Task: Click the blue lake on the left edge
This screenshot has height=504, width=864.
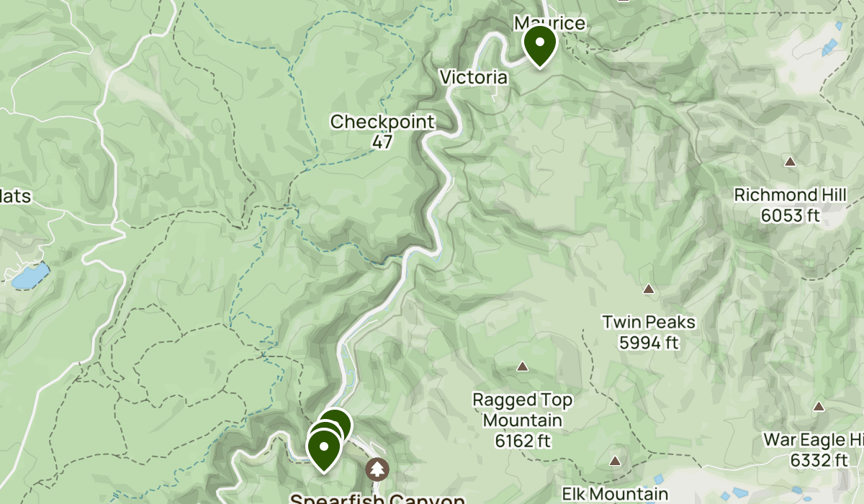Action: click(x=29, y=274)
